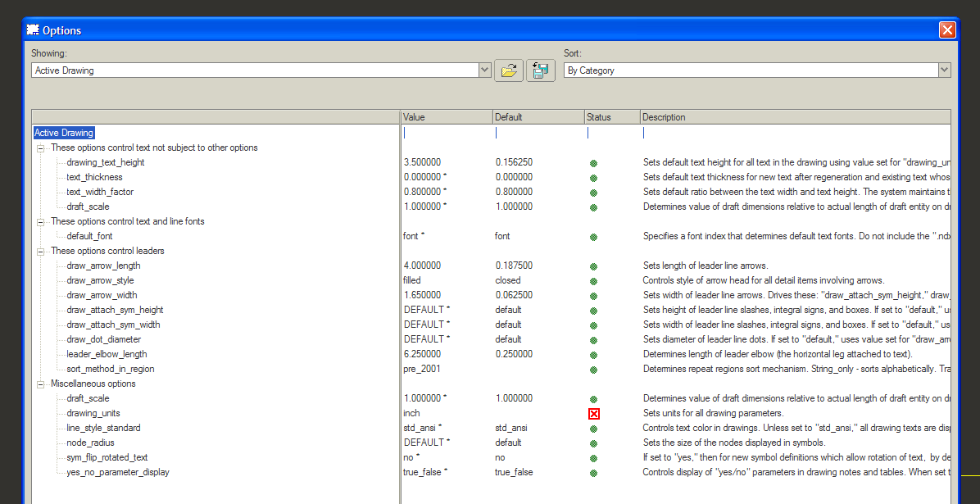
Task: Save the configuration with the disk icon
Action: point(540,70)
